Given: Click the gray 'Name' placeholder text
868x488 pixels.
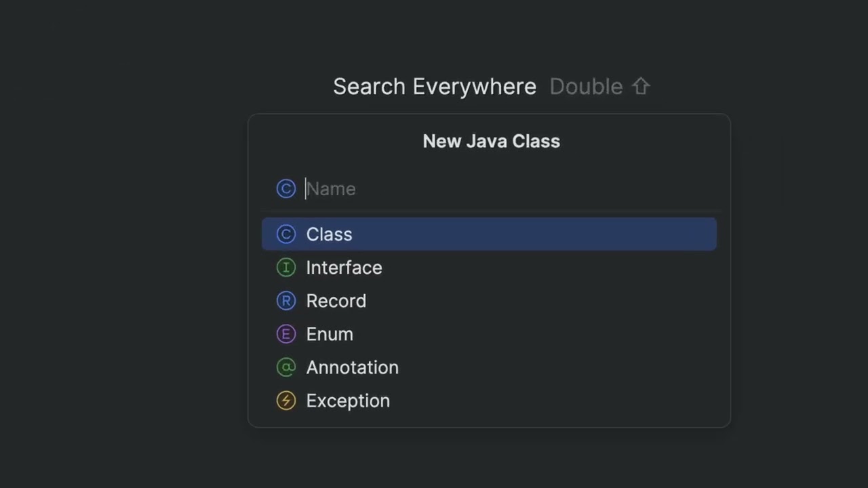Looking at the screenshot, I should pyautogui.click(x=331, y=188).
